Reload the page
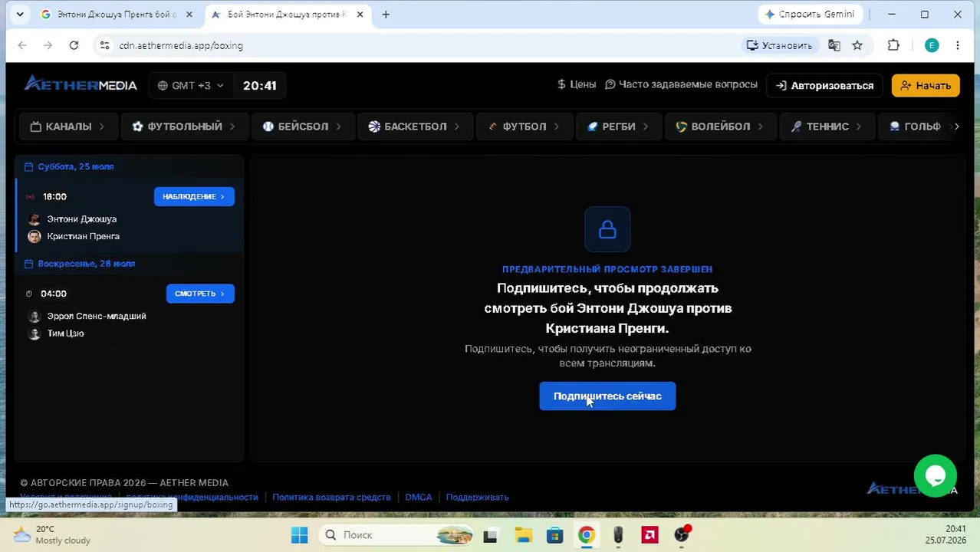This screenshot has height=552, width=980. pos(74,45)
